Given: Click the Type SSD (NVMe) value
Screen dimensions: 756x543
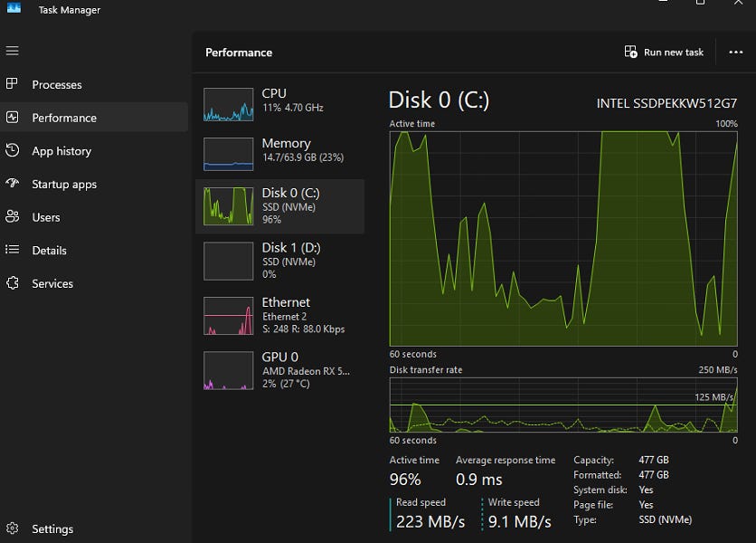Looking at the screenshot, I should coord(666,519).
